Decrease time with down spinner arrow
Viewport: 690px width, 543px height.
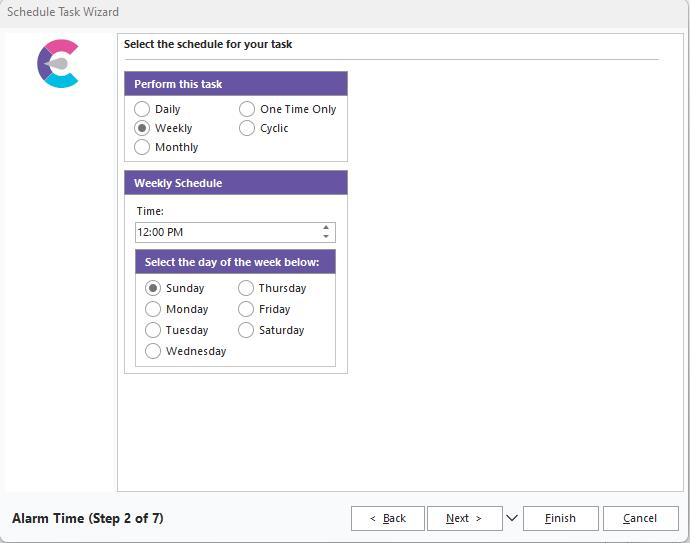point(326,237)
